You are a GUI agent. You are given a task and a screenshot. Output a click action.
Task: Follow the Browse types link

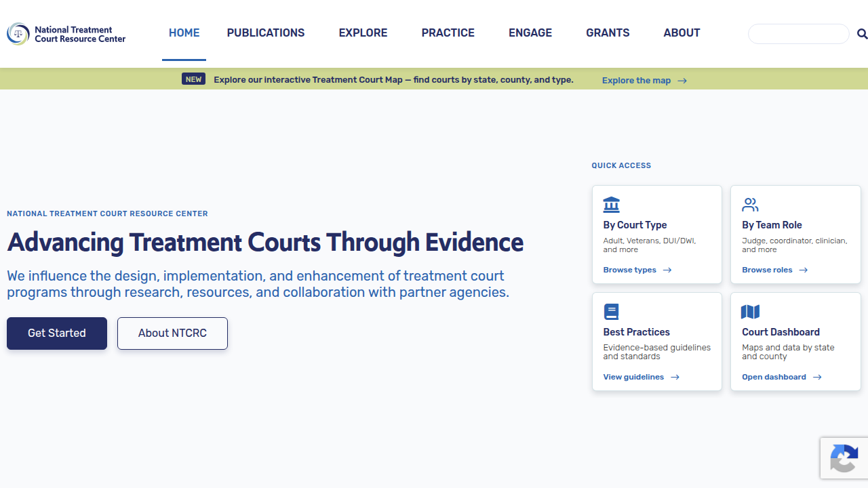coord(637,270)
